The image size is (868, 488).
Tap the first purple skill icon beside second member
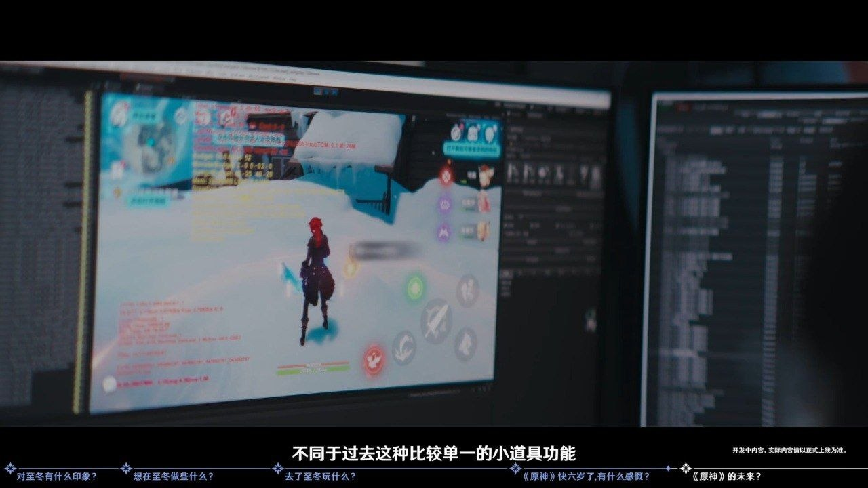click(445, 203)
